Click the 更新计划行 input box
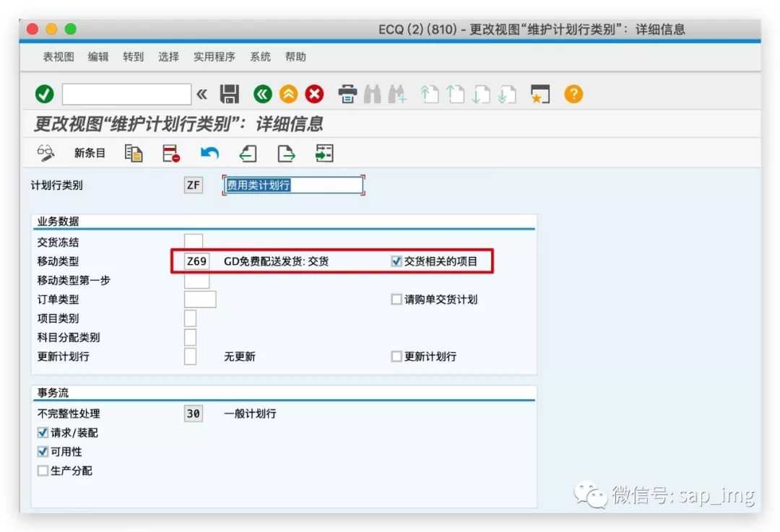780x532 pixels. click(x=190, y=357)
